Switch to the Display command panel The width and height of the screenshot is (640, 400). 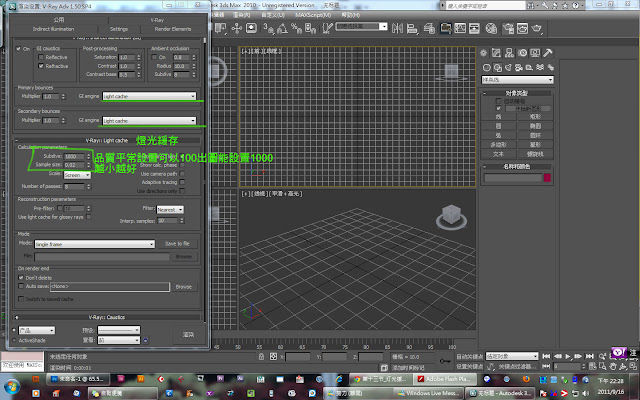pyautogui.click(x=535, y=53)
